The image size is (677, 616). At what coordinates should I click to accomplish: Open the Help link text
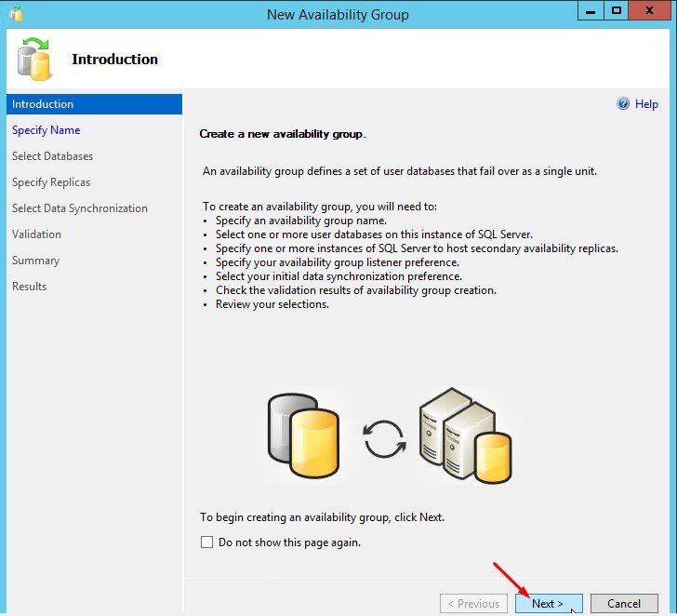(x=646, y=104)
